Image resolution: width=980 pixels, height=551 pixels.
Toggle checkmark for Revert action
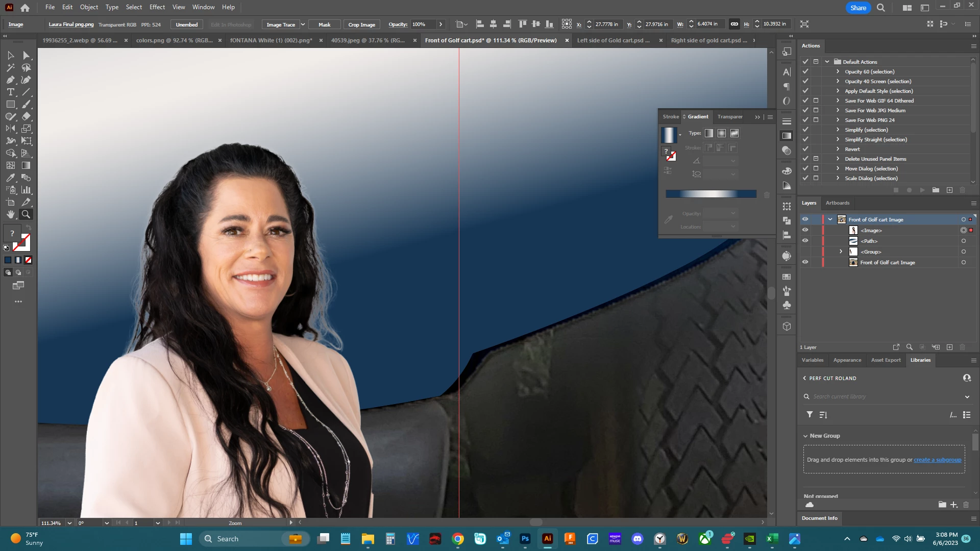pos(805,149)
